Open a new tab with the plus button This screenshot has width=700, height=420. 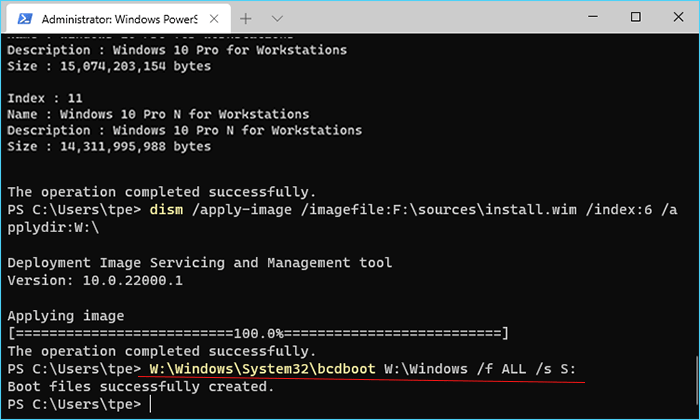246,19
